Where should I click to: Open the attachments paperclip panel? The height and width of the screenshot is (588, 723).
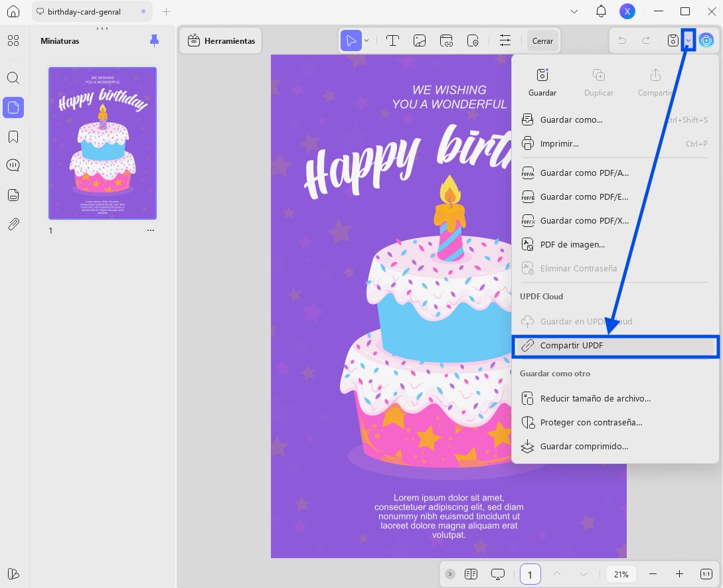tap(13, 224)
